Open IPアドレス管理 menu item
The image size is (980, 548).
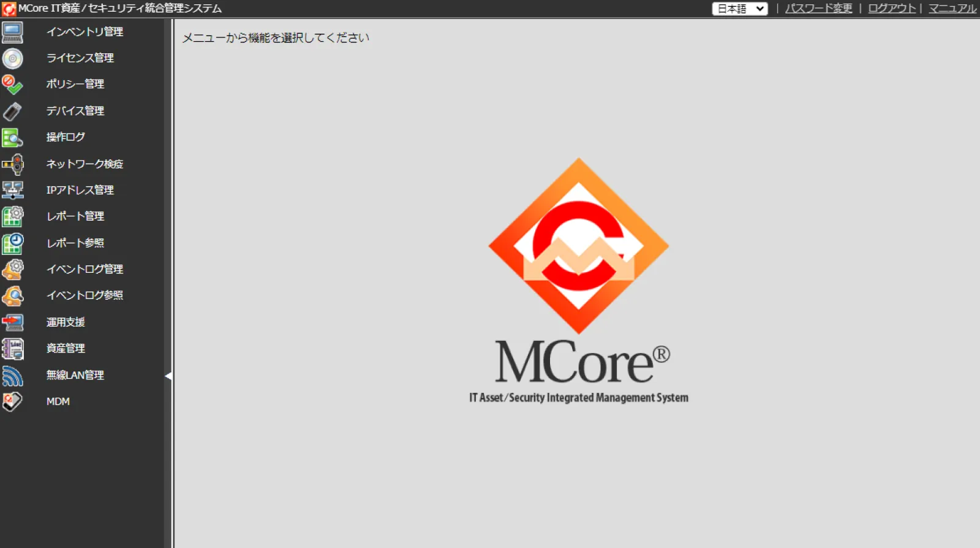[80, 190]
